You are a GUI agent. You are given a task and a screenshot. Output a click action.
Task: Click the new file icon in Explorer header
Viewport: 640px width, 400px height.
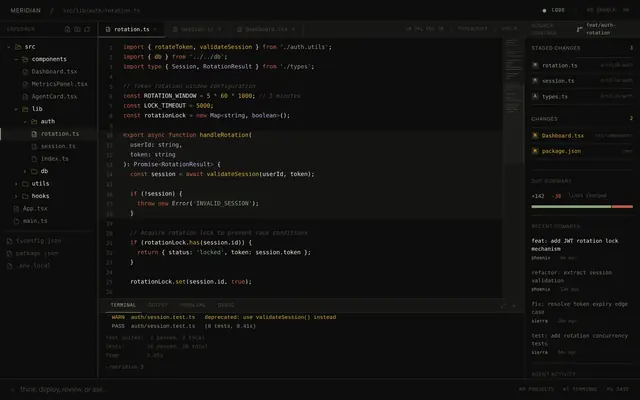pyautogui.click(x=68, y=29)
